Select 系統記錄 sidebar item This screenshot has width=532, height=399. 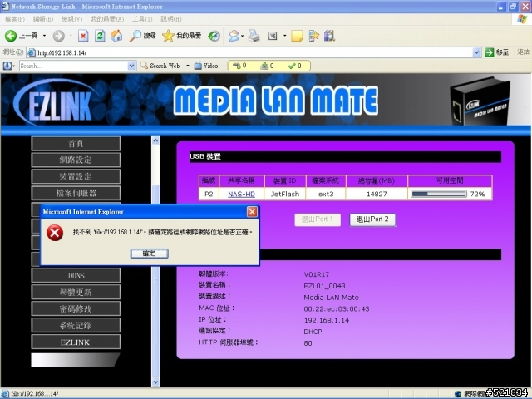click(76, 325)
